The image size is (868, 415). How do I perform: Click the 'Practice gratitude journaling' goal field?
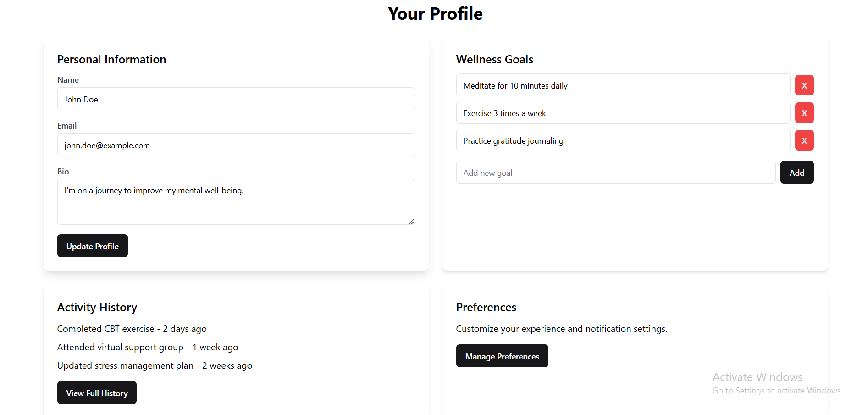point(623,140)
